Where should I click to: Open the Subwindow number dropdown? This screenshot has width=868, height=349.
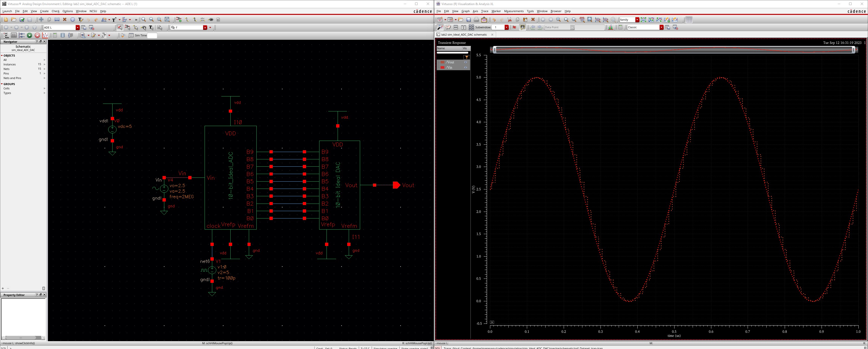click(x=506, y=27)
